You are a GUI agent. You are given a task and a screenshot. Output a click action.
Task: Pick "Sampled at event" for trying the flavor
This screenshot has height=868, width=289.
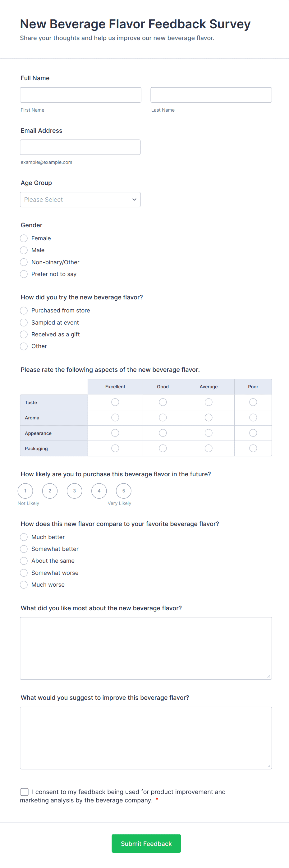point(24,322)
